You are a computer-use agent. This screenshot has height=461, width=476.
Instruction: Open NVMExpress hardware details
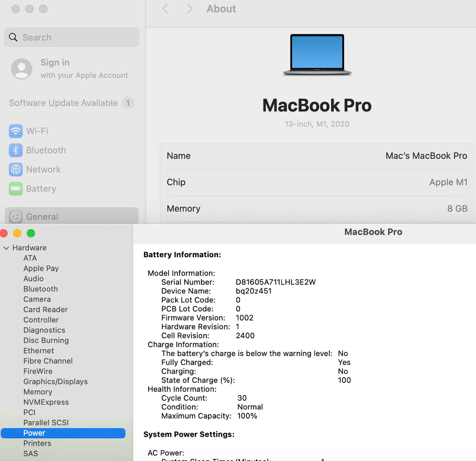pyautogui.click(x=46, y=402)
